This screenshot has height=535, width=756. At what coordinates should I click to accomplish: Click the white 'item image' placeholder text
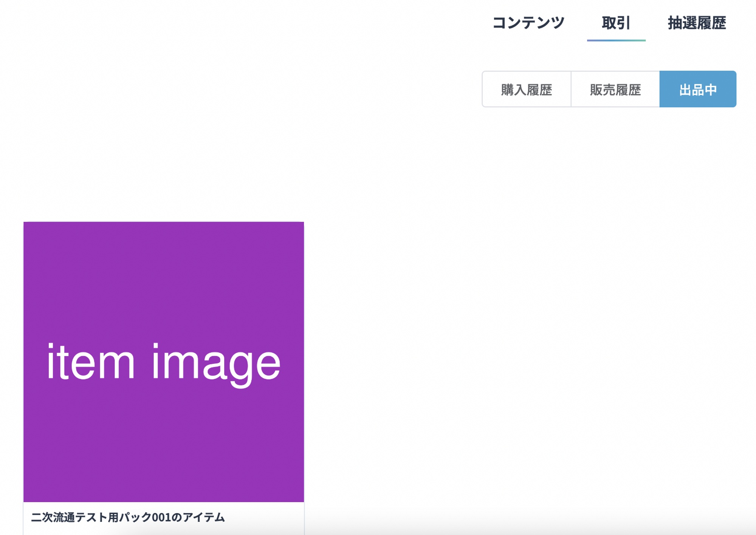click(164, 363)
